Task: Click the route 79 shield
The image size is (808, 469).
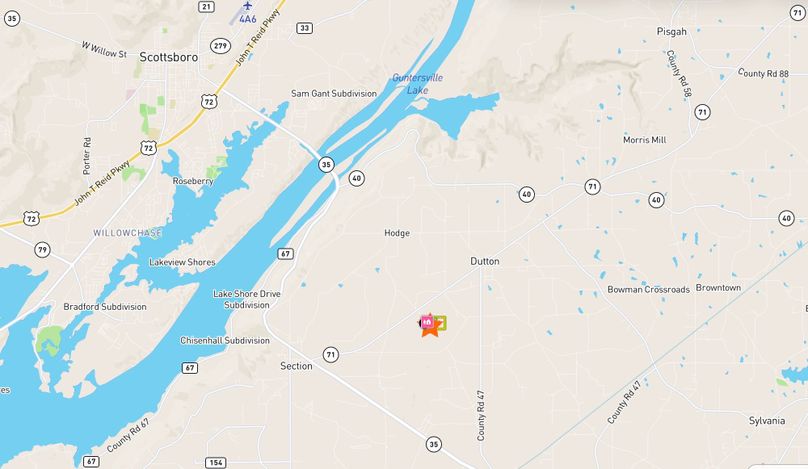Action: (42, 250)
